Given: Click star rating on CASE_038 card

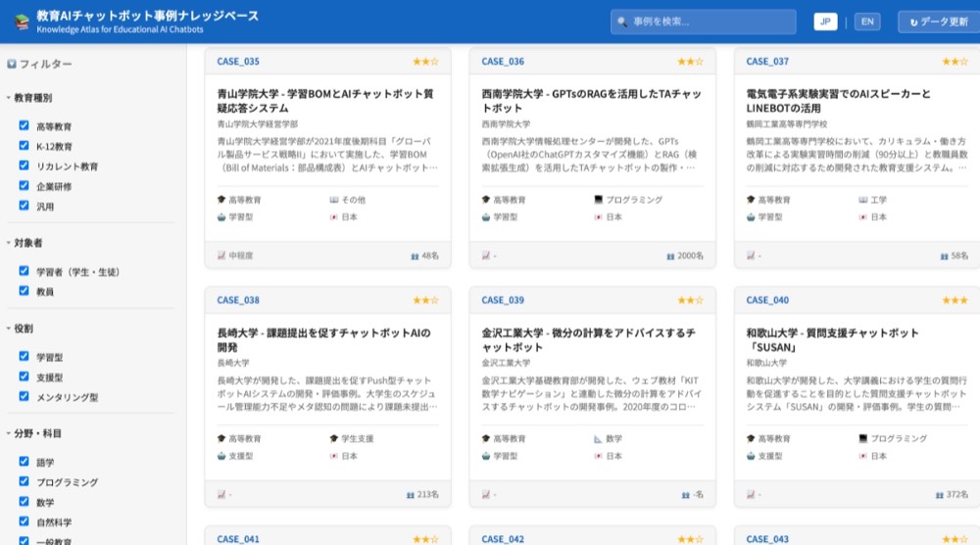Looking at the screenshot, I should tap(425, 300).
